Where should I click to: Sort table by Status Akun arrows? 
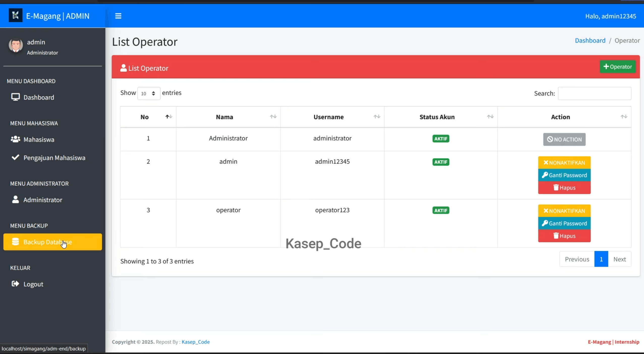point(490,117)
